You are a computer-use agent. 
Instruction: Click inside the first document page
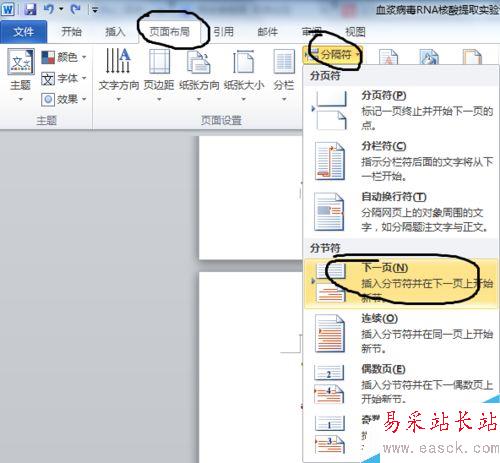point(250,197)
